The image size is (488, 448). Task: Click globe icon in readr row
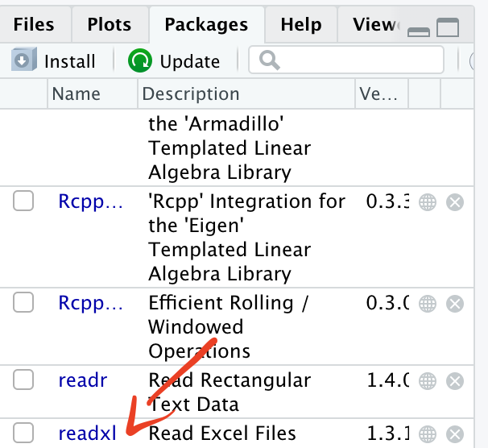click(428, 380)
